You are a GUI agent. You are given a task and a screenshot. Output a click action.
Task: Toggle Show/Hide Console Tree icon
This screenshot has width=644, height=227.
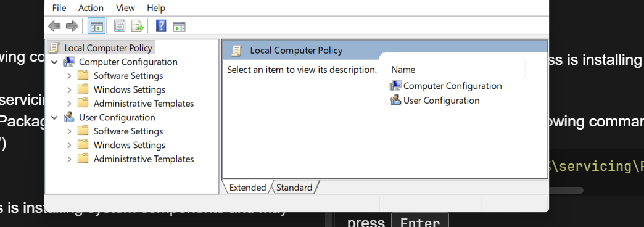pos(96,27)
